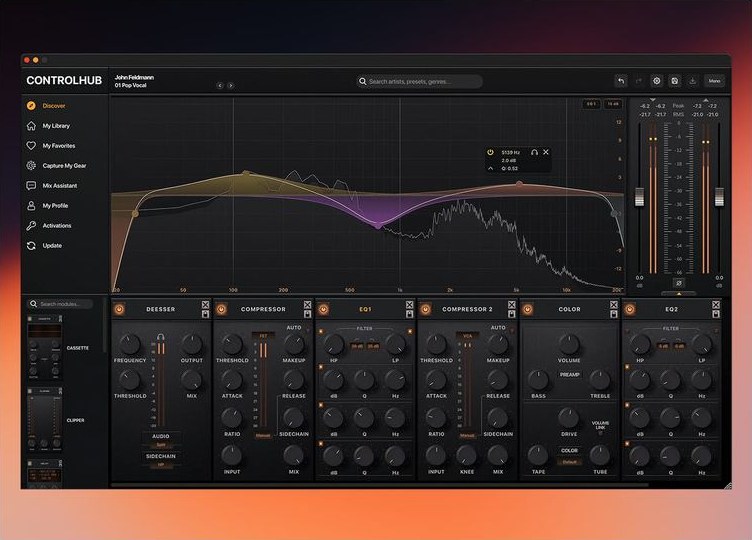Lock the Compressor 2 module

(x=512, y=314)
